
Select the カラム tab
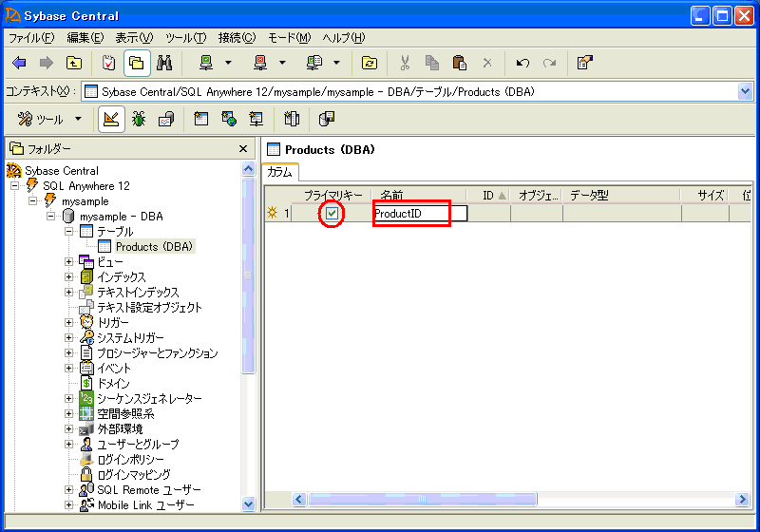tap(280, 172)
